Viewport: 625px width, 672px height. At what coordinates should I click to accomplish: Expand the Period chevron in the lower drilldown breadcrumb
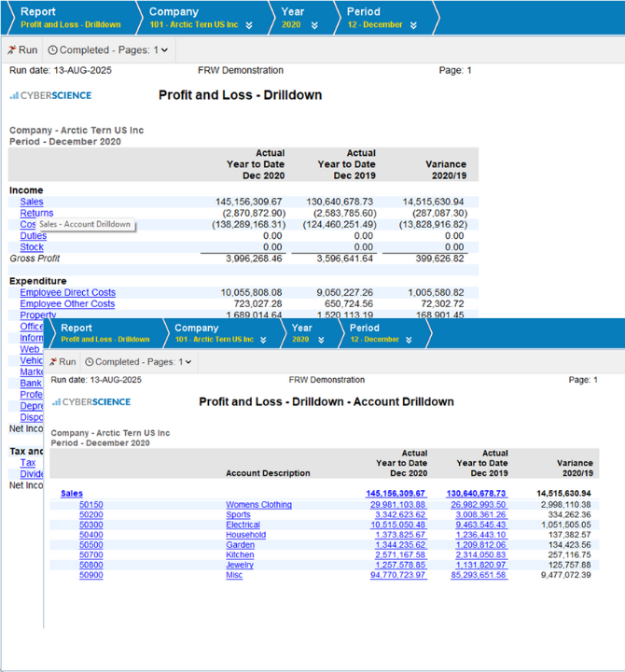410,340
